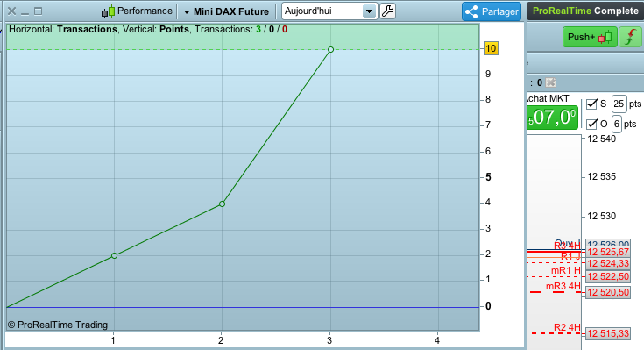Image resolution: width=644 pixels, height=350 pixels.
Task: Click the green and red arrows icon
Action: tap(631, 37)
